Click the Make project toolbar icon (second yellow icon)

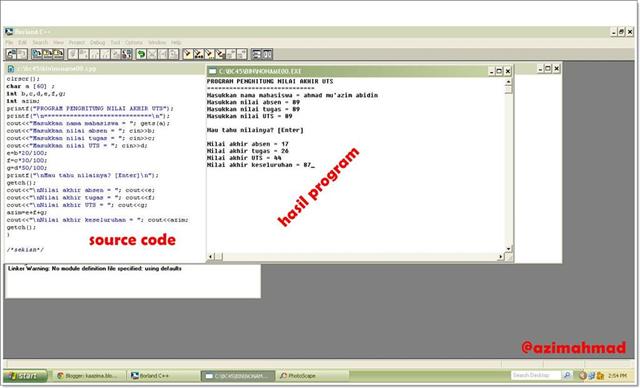pos(198,54)
